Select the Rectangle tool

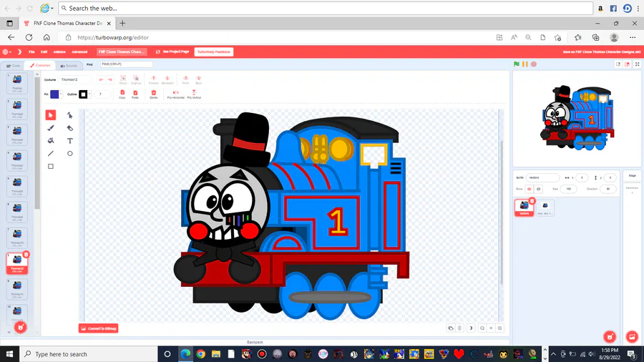[x=51, y=166]
